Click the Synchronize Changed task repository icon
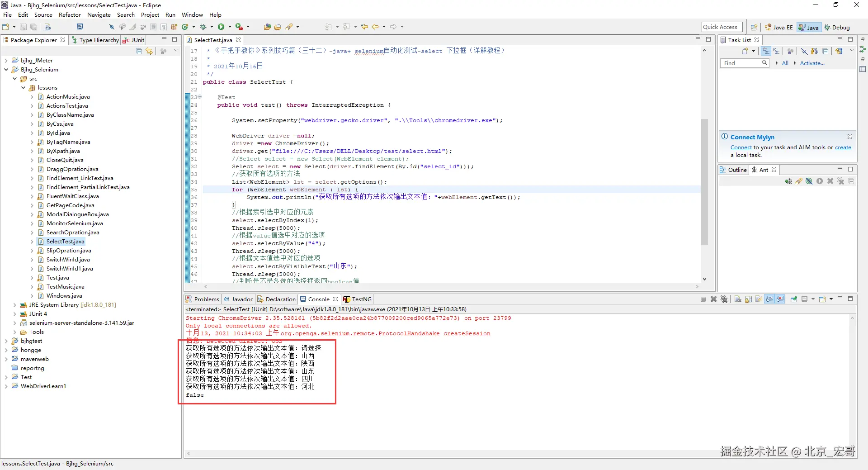This screenshot has width=868, height=470. click(839, 51)
